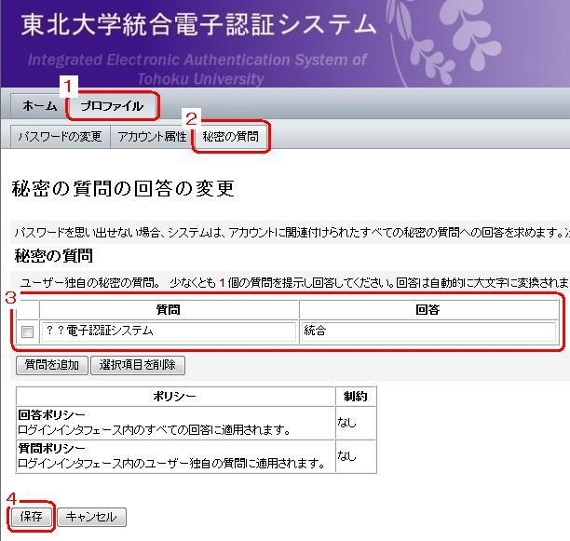This screenshot has height=541, width=570.
Task: Check the box beside the 電子認証システム question
Action: tap(28, 332)
